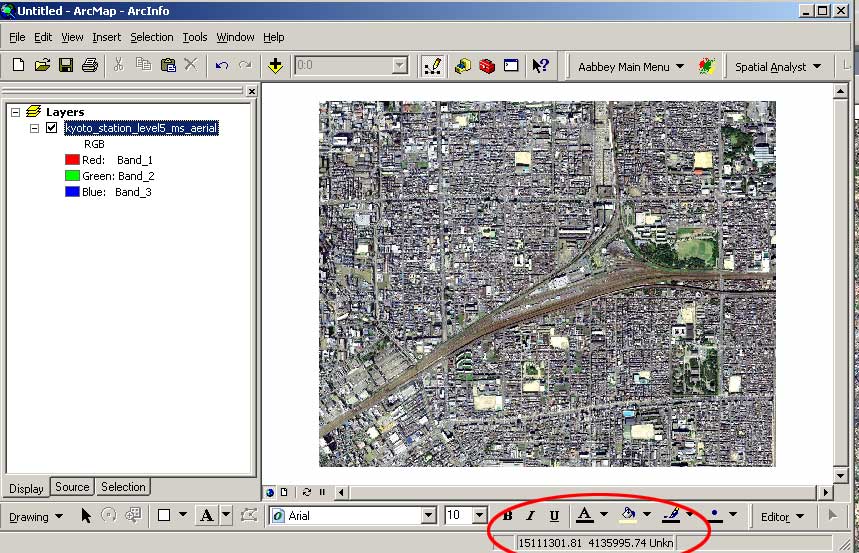Click the red Band_1 color swatch
This screenshot has height=553, width=859.
pos(71,160)
